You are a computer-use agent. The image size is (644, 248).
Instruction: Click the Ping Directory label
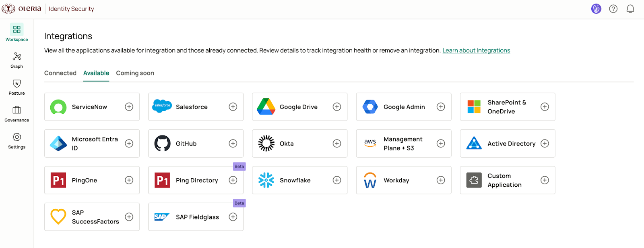point(197,180)
